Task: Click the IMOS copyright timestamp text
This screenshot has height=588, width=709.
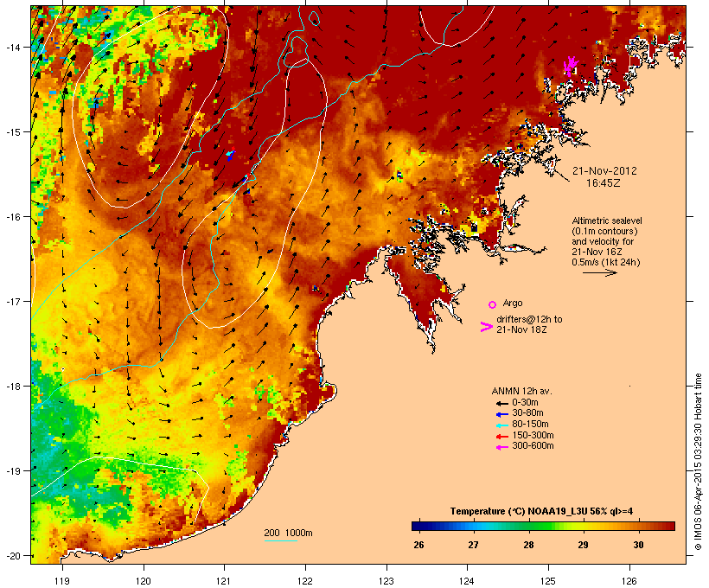Action: click(698, 462)
